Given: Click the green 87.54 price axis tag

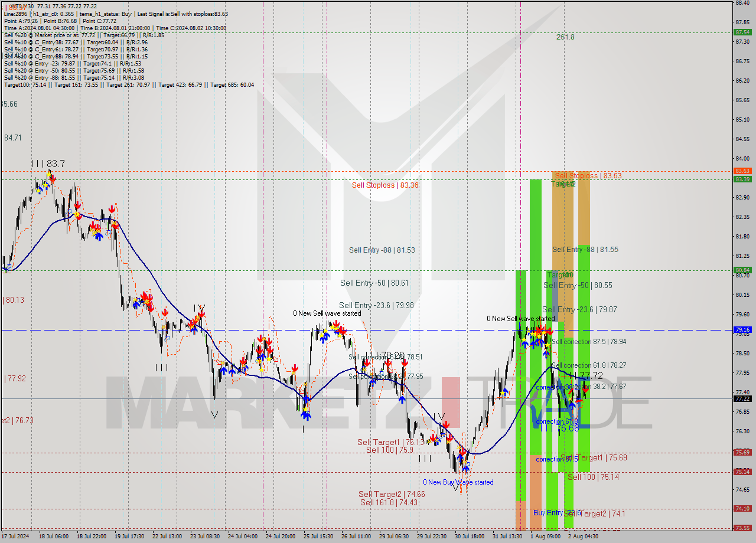Looking at the screenshot, I should pyautogui.click(x=742, y=32).
